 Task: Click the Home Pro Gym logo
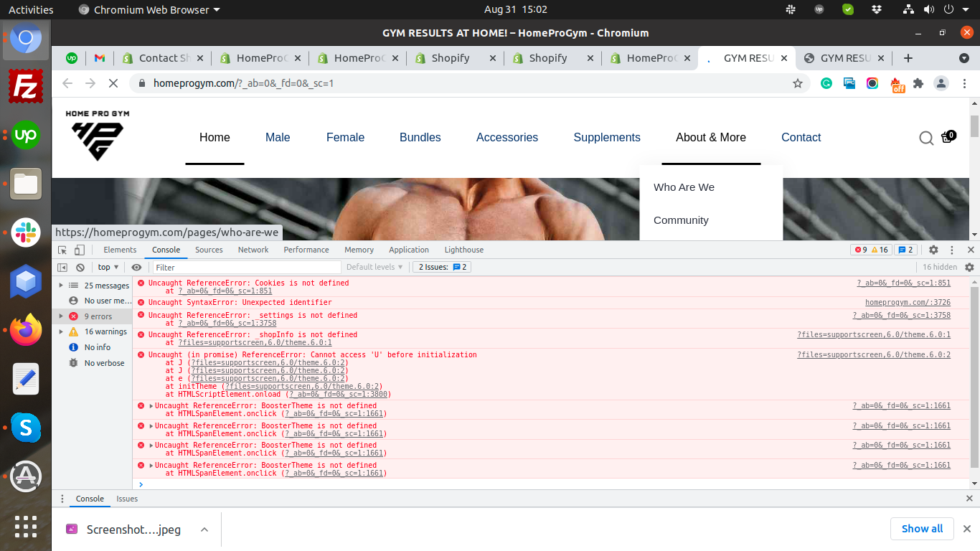point(98,135)
